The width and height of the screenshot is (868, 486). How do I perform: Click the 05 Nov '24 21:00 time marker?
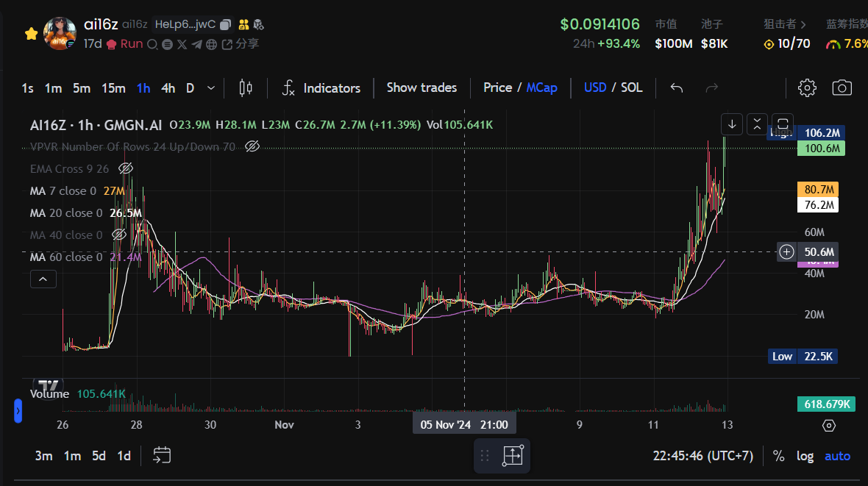[464, 424]
